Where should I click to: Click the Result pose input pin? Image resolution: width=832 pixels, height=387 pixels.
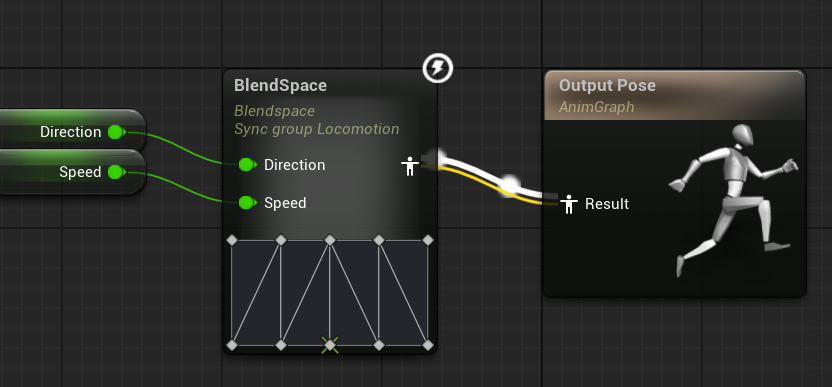(x=569, y=204)
